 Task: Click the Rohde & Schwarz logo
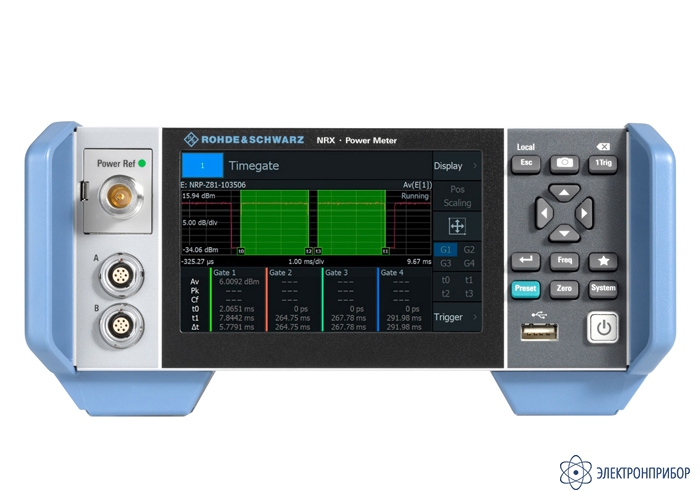pos(244,140)
